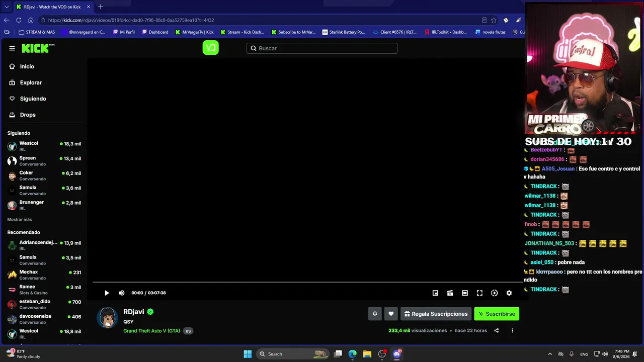
Task: Open Microsoft Edge from the taskbar
Action: [353, 354]
